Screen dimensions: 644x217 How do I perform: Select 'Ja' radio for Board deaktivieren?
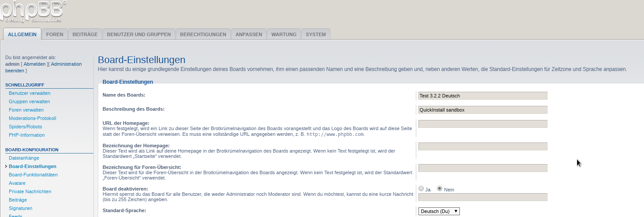coord(421,189)
